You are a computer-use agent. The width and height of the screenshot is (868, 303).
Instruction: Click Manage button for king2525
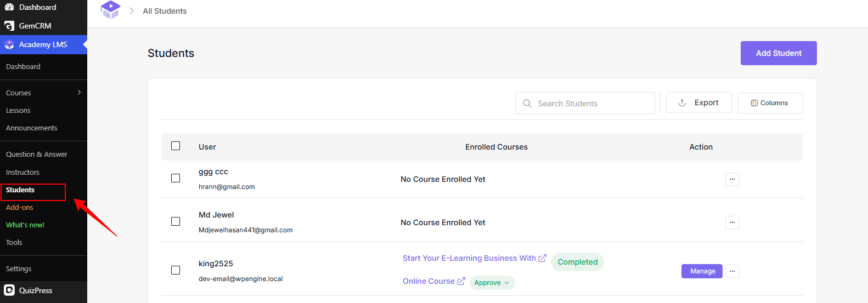[x=702, y=271]
